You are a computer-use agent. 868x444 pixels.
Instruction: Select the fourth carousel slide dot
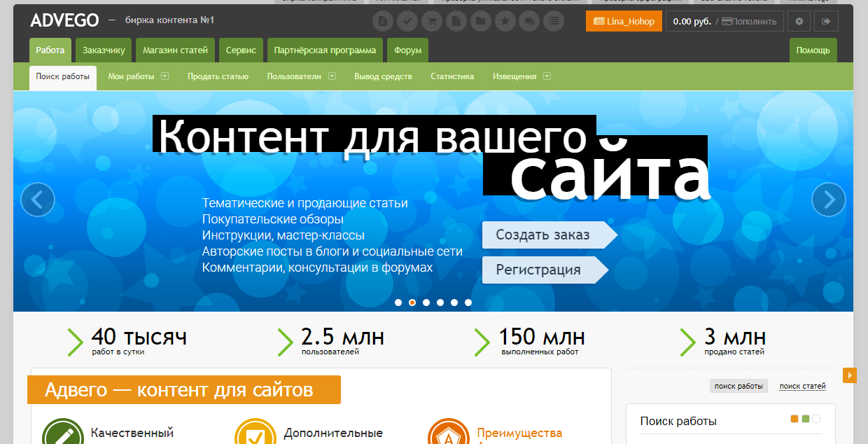click(440, 303)
